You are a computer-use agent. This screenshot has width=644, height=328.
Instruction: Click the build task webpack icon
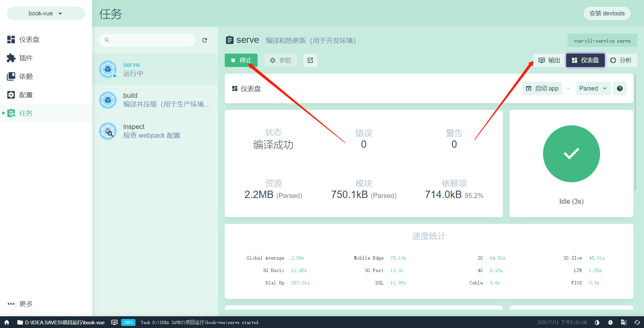108,100
